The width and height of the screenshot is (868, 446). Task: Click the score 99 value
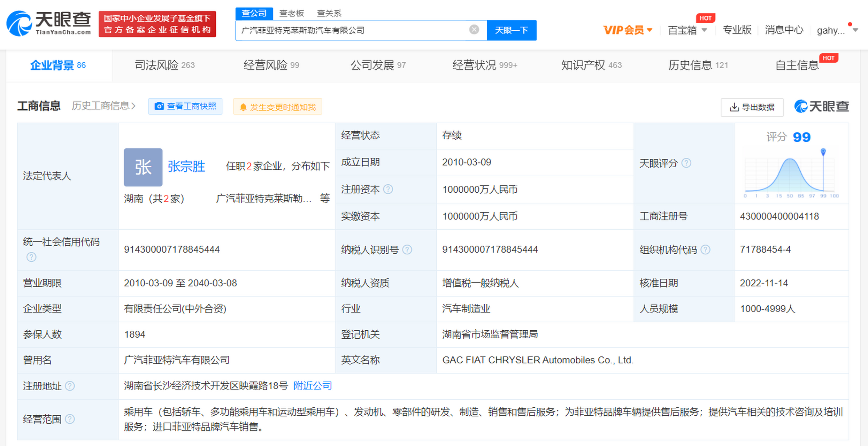(801, 137)
